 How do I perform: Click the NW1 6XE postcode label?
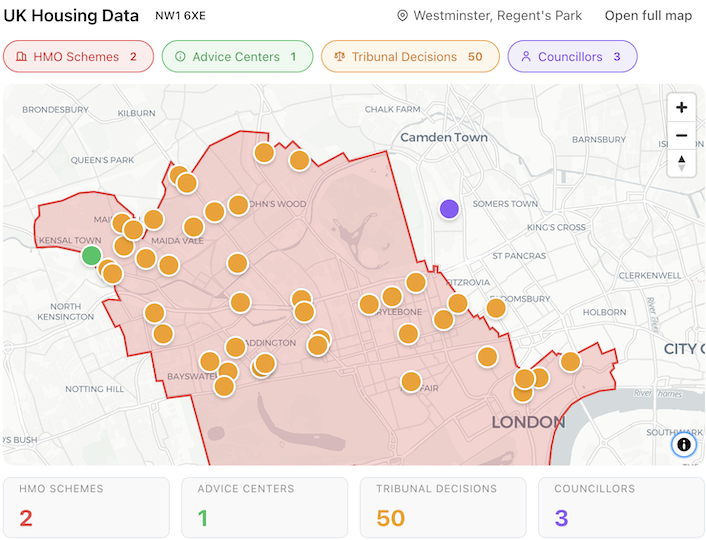point(179,16)
